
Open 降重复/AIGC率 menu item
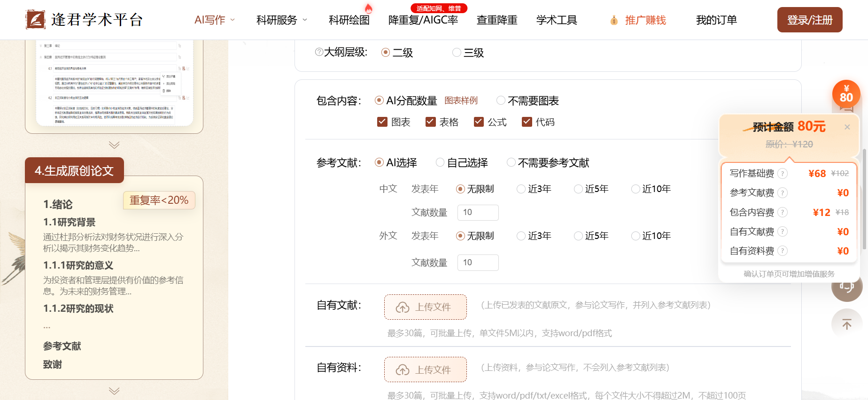click(423, 20)
